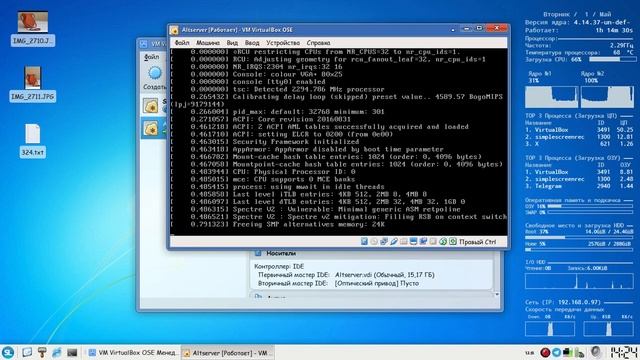Viewport: 640px width, 360px height.
Task: Click the Носители section header
Action: click(281, 253)
